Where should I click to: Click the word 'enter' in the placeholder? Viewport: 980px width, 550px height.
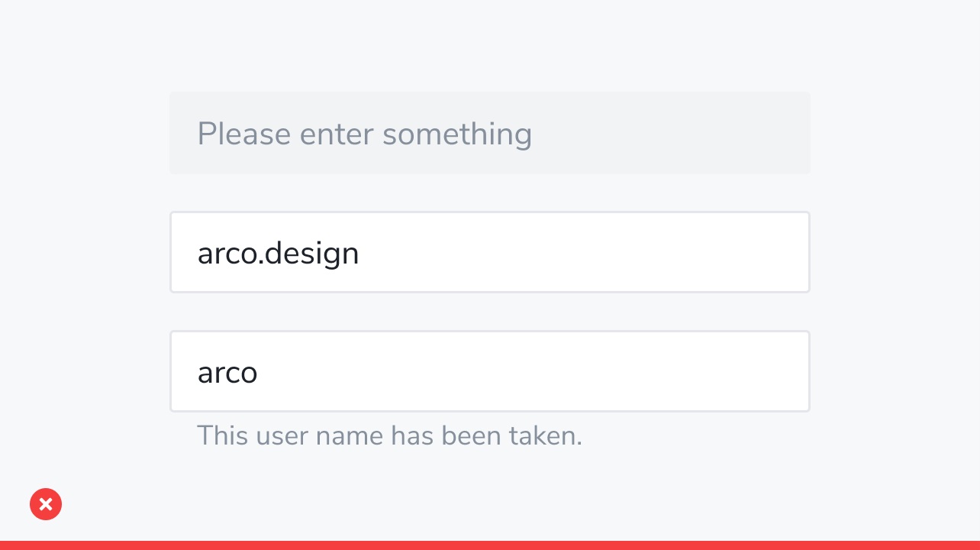pos(337,135)
